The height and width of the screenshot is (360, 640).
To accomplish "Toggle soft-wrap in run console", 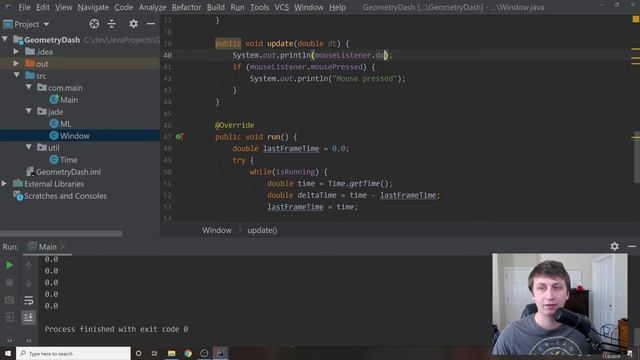I will [x=29, y=300].
